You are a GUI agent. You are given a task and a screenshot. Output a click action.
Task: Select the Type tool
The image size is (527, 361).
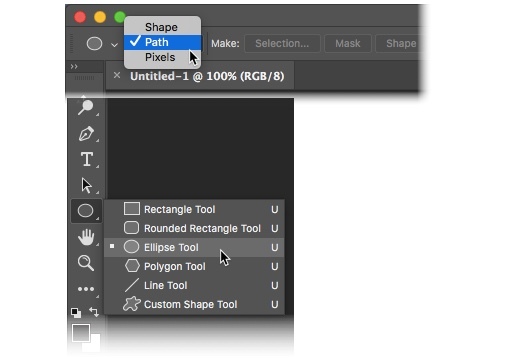[x=87, y=159]
